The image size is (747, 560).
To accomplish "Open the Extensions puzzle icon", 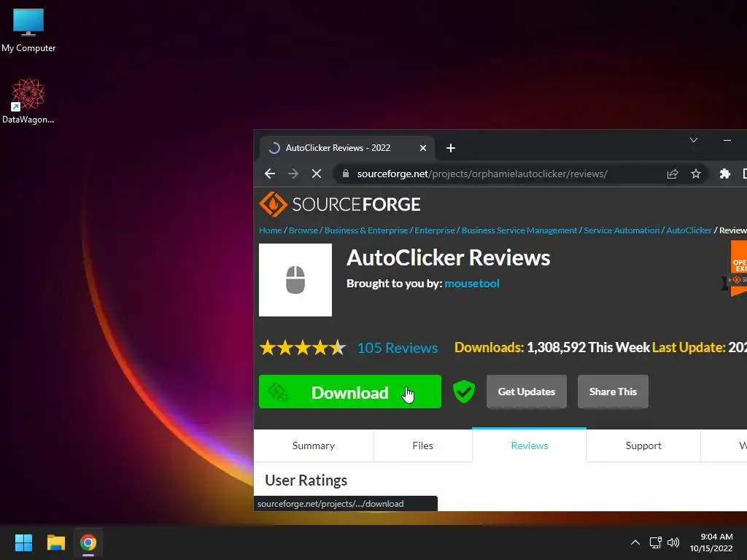I will (724, 174).
